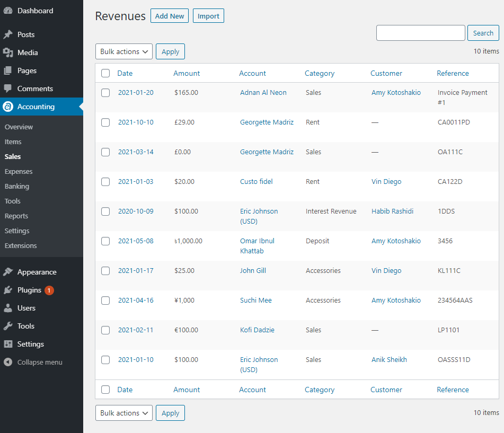Open the Habib Rashidi customer link
Viewport: 504px width, 433px height.
(392, 211)
